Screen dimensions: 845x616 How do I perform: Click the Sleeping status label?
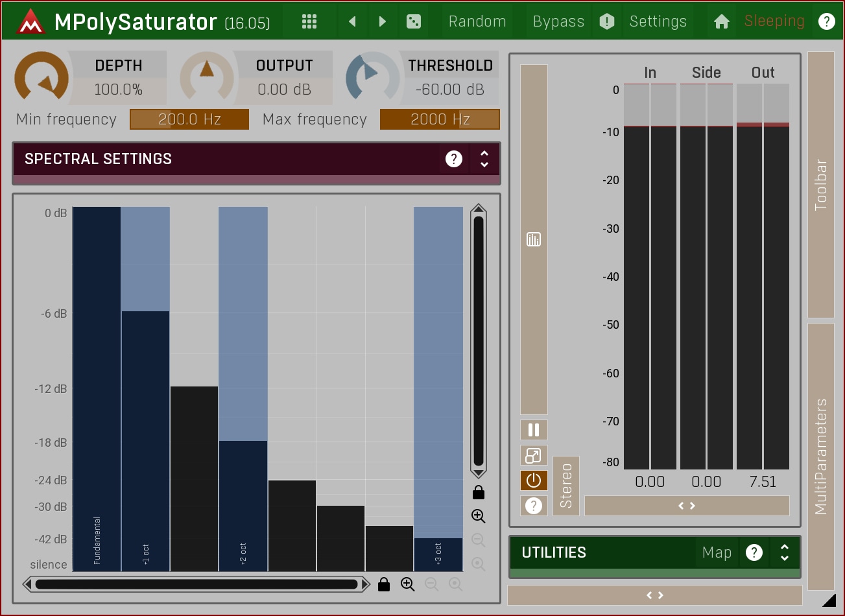(x=774, y=21)
